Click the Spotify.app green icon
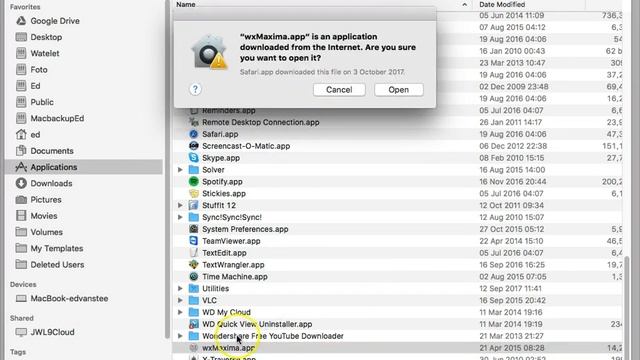Image resolution: width=640 pixels, height=360 pixels. coord(193,181)
